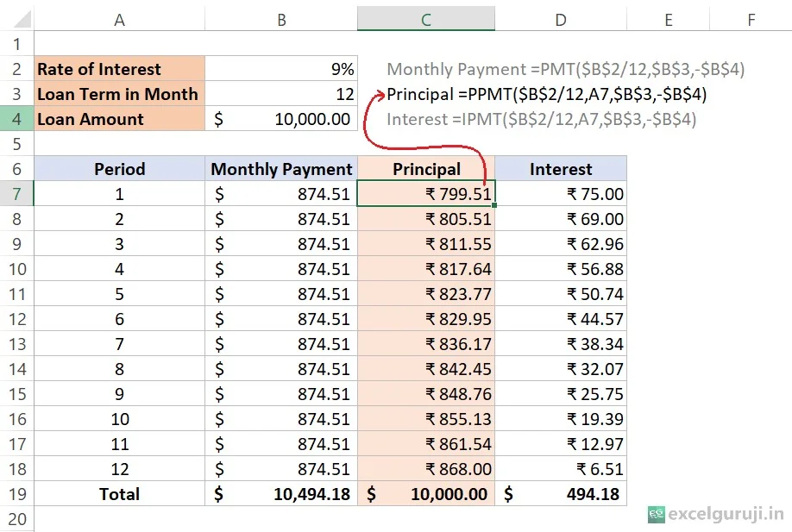Screen dimensions: 792x532
Task: Click the 9% interest rate cell
Action: (281, 69)
